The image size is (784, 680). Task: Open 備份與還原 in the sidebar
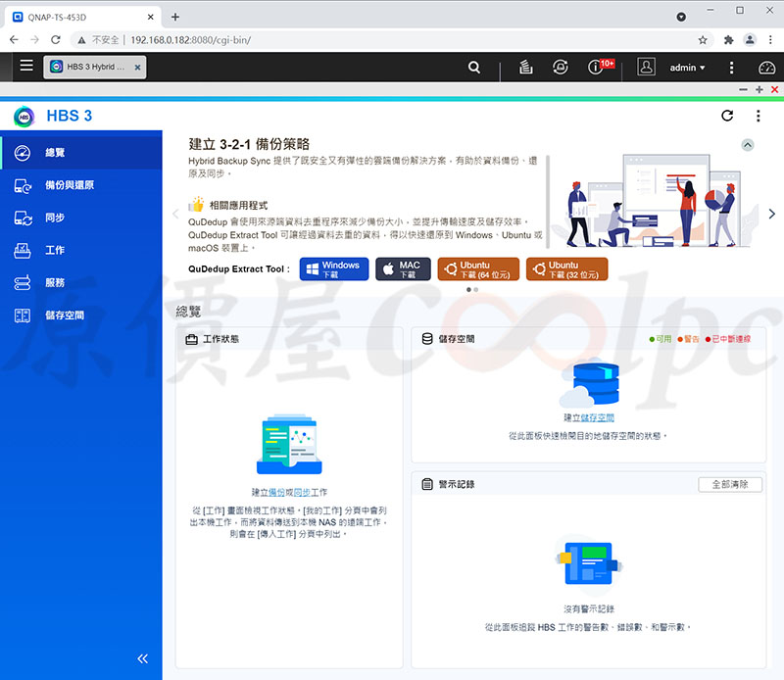pyautogui.click(x=81, y=185)
